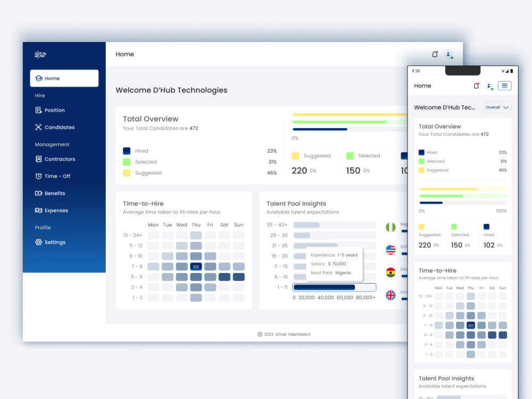Click the yellow progress bar in mobile view
The height and width of the screenshot is (399, 532).
click(448, 189)
